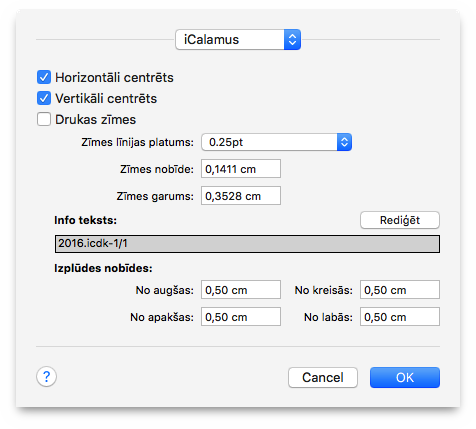Open the help question mark button

(46, 377)
